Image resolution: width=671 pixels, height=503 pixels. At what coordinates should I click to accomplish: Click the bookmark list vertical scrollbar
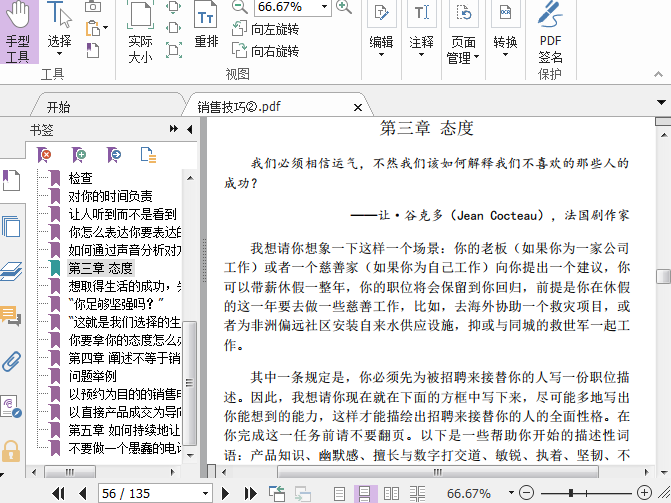pyautogui.click(x=190, y=383)
